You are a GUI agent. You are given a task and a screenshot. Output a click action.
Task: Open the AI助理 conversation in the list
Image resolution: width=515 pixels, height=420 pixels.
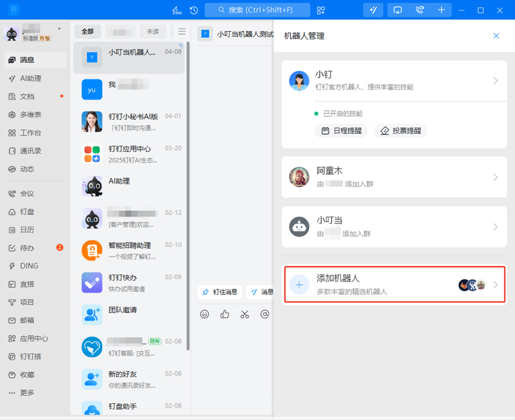coord(129,186)
